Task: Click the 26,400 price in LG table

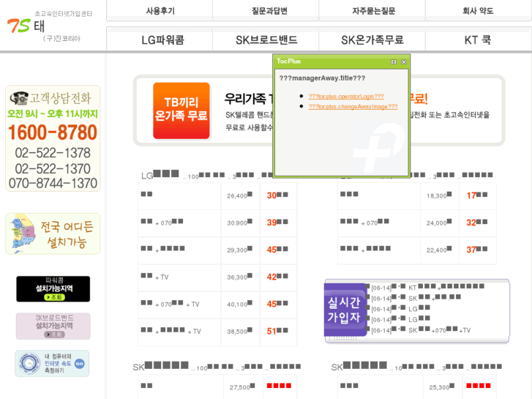Action: (239, 195)
